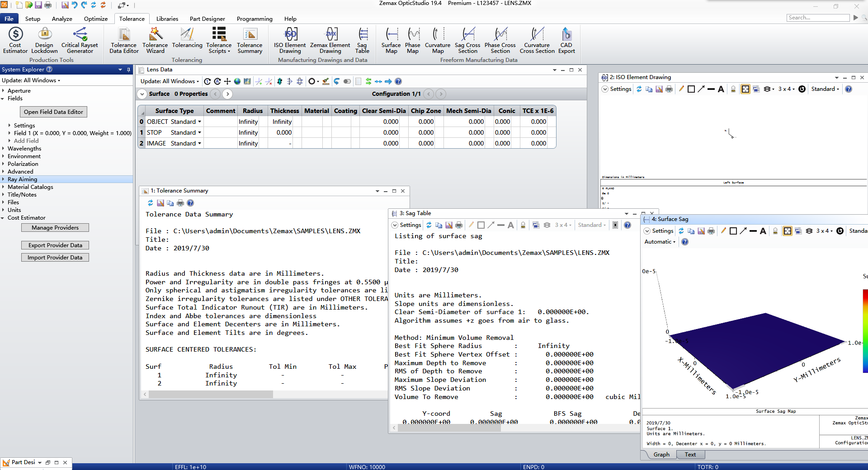Screen dimensions: 868x470
Task: Open Phase Cross Section tool
Action: coord(500,40)
